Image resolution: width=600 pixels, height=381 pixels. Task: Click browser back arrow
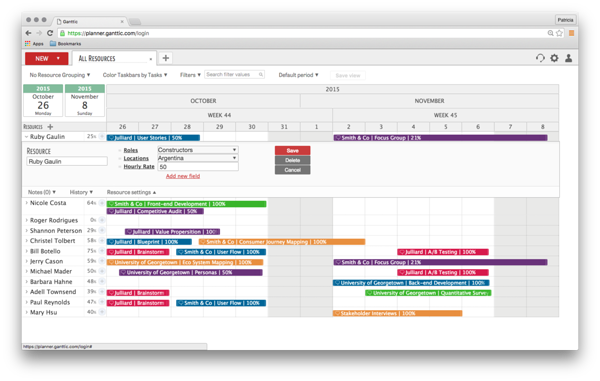(x=28, y=33)
